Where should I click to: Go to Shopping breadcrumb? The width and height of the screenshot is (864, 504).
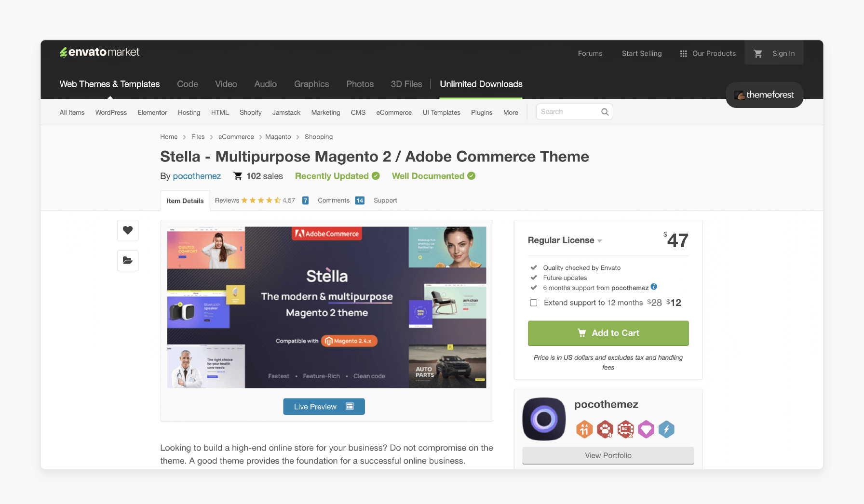click(x=319, y=137)
